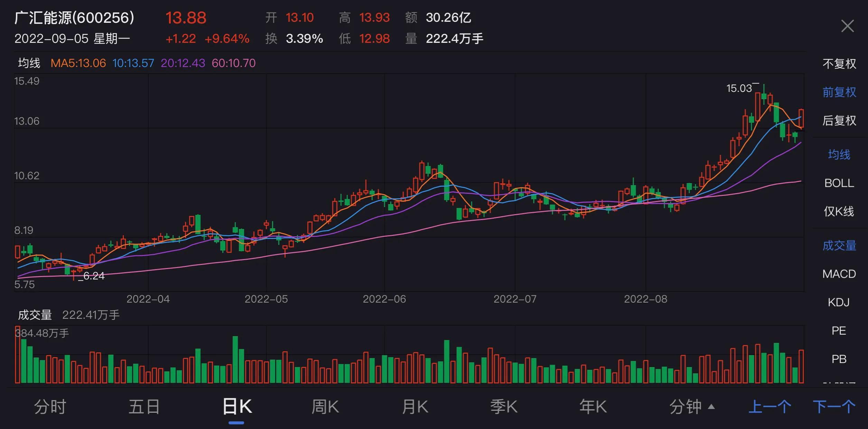
Task: Click the 15.03 high price marker
Action: pos(739,88)
